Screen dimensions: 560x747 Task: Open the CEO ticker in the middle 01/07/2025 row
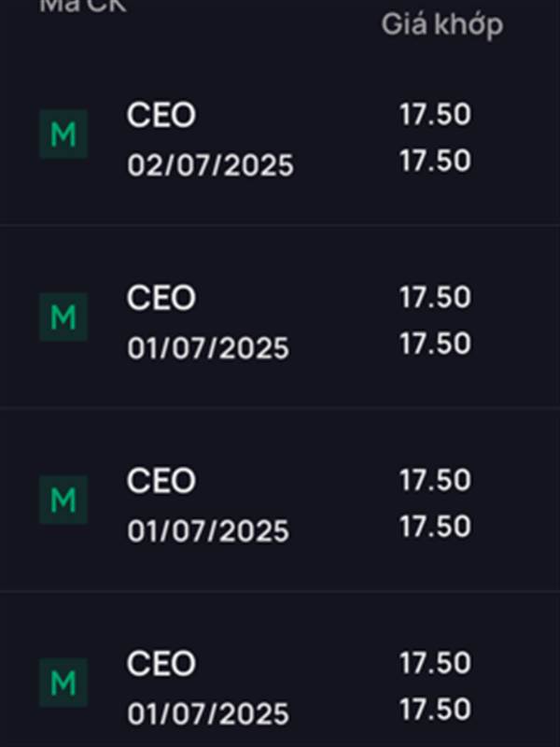tap(161, 481)
